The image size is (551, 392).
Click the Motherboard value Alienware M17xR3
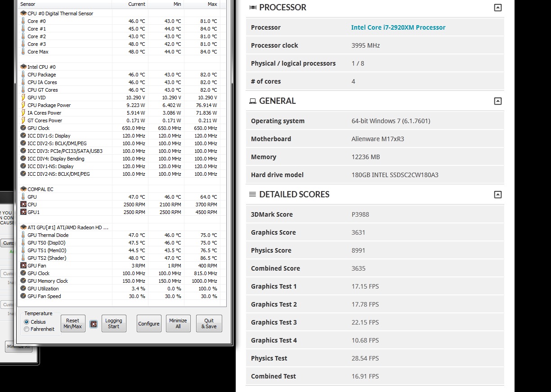click(x=378, y=139)
